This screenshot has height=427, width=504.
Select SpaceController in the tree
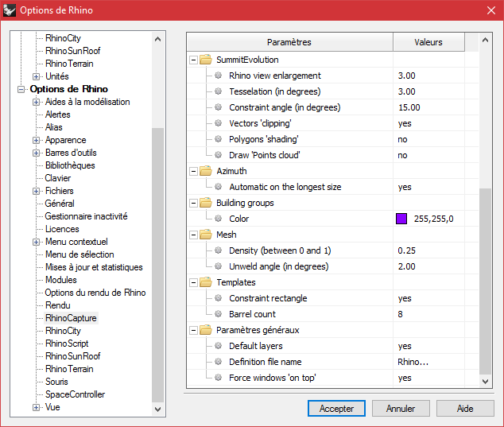[76, 394]
